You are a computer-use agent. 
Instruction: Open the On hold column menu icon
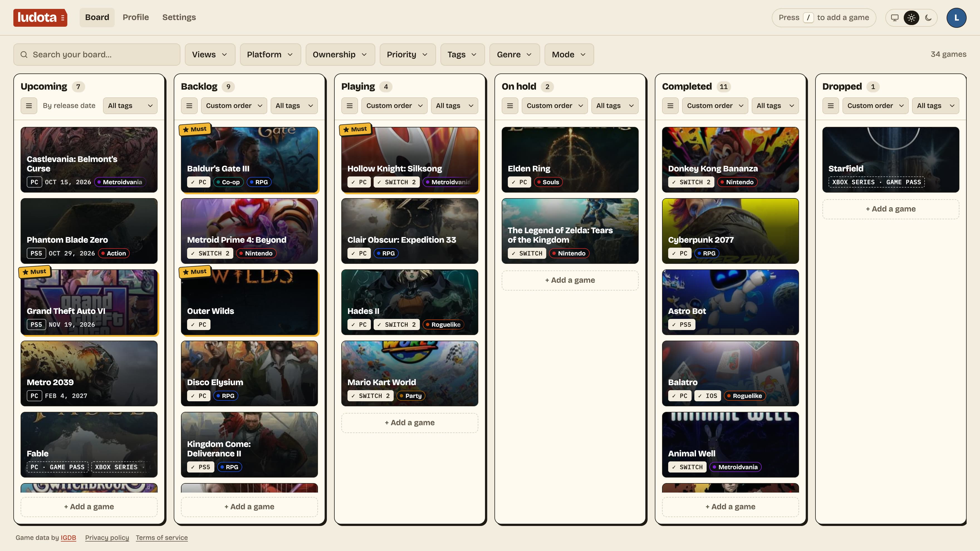(510, 106)
